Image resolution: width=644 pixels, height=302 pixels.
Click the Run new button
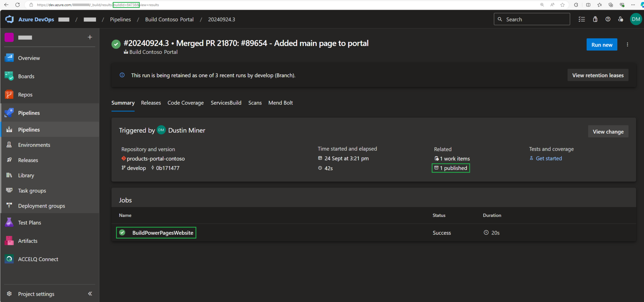602,44
